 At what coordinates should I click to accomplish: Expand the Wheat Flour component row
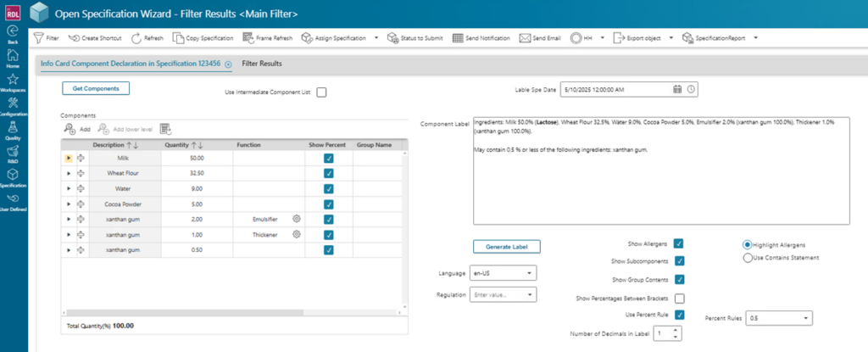69,173
